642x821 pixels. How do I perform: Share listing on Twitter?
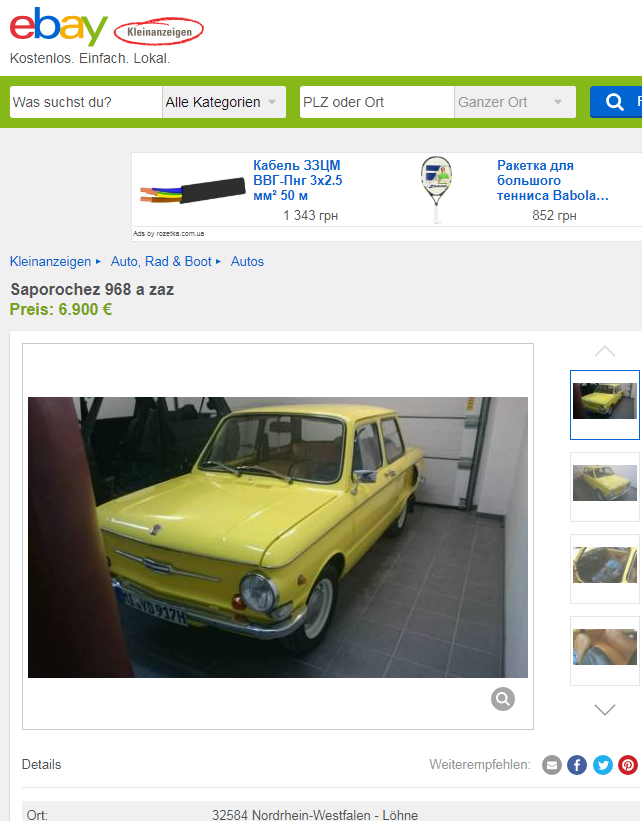[x=603, y=765]
